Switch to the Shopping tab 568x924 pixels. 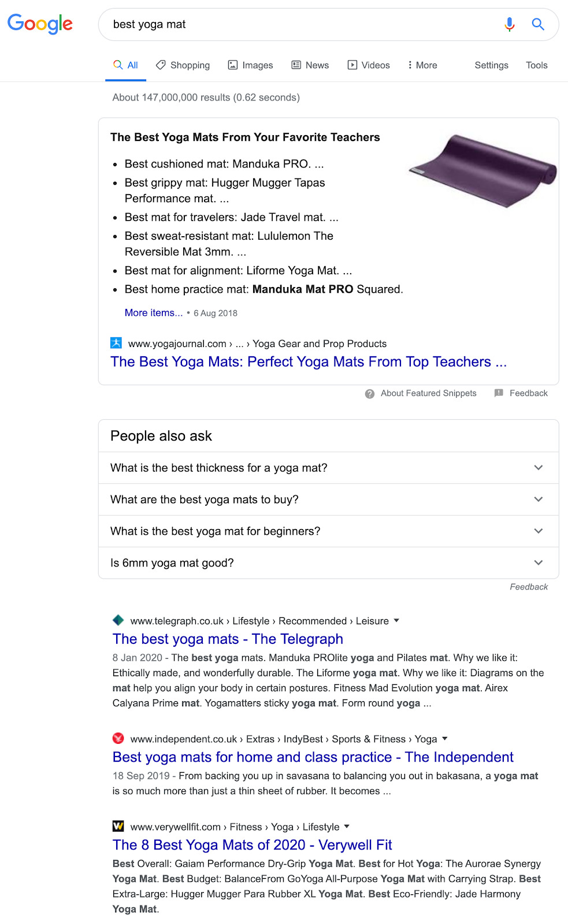[183, 65]
